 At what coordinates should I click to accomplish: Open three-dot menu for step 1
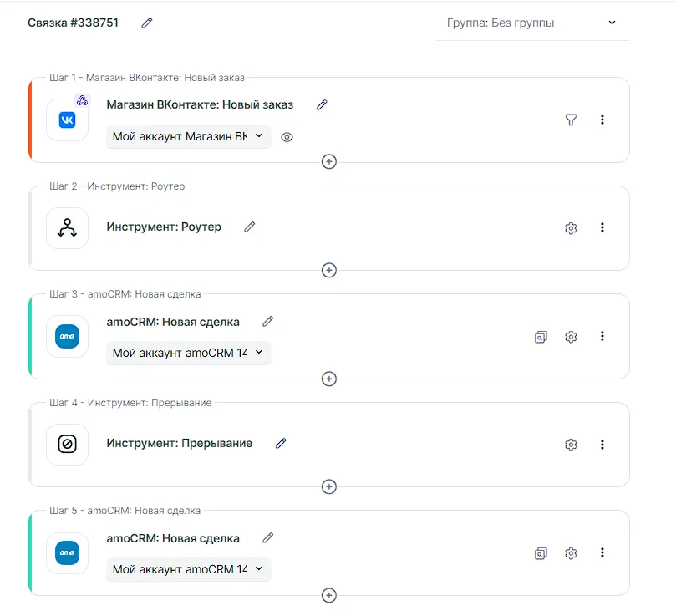(602, 120)
